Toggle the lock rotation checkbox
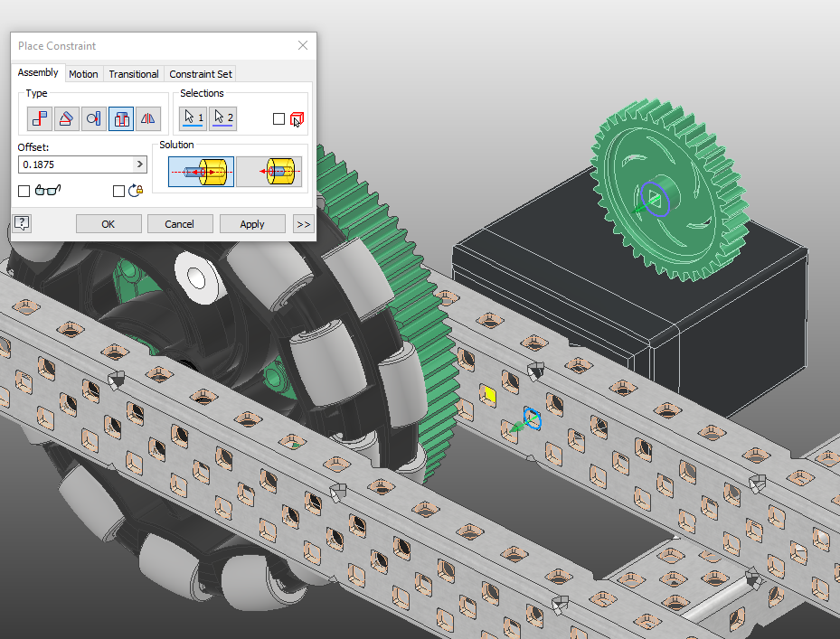Image resolution: width=840 pixels, height=639 pixels. coord(119,191)
